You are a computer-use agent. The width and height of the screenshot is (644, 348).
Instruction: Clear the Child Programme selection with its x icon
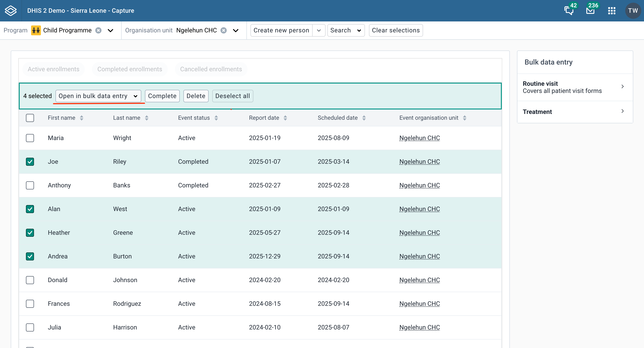[98, 30]
